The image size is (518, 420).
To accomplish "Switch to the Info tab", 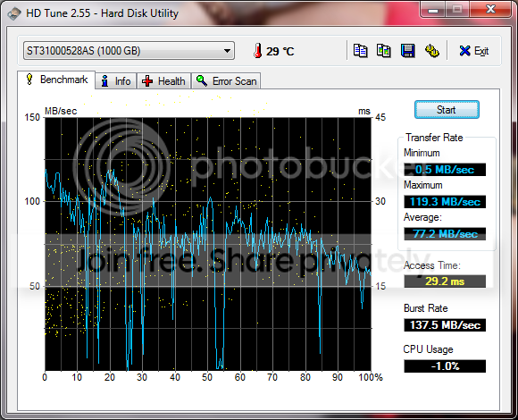I will coord(116,81).
